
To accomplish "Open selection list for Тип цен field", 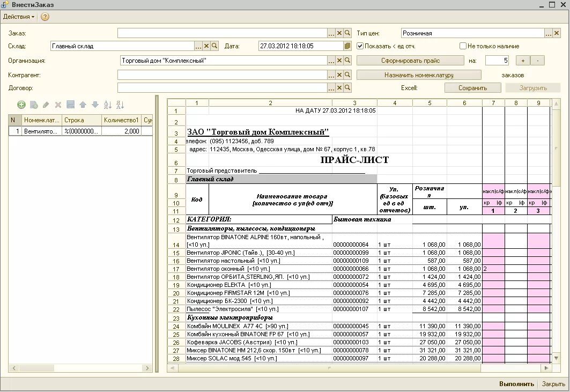I will click(x=549, y=33).
